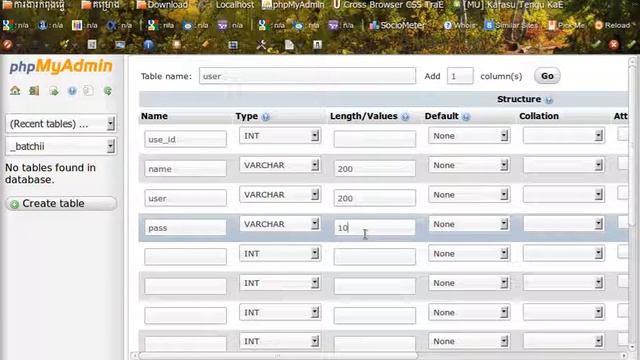The image size is (640, 360).
Task: Reload navigation frame with green icon
Action: (x=108, y=91)
